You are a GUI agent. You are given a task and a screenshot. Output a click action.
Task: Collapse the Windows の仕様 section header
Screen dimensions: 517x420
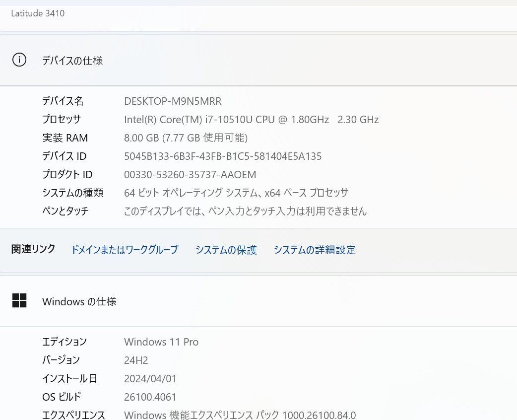click(258, 301)
